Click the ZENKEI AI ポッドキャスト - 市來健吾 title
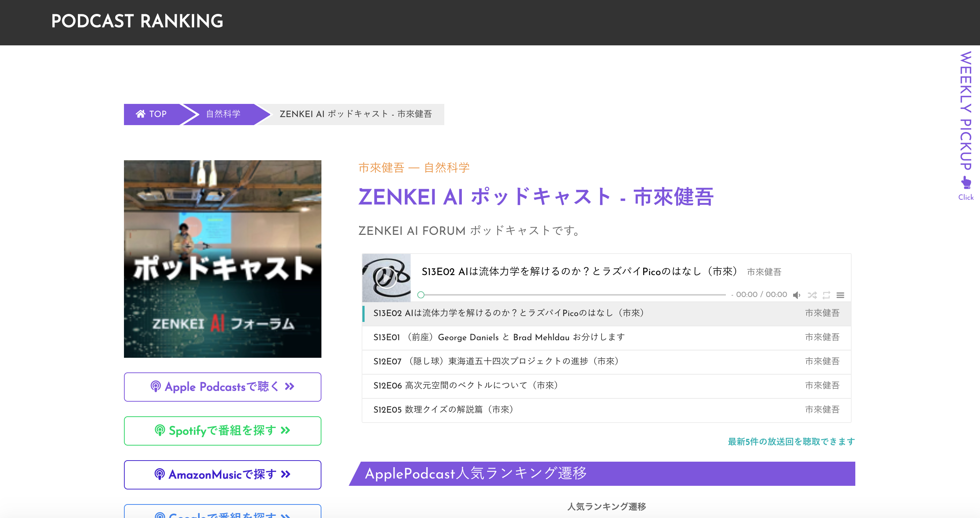This screenshot has width=980, height=518. click(x=536, y=197)
